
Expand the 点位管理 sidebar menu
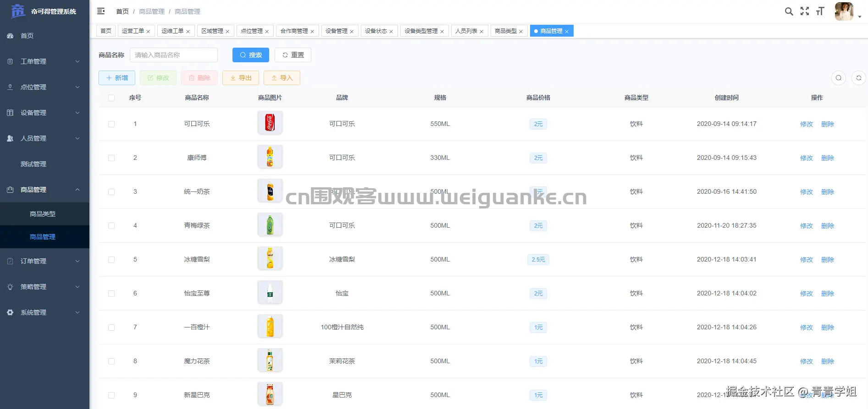pos(44,87)
